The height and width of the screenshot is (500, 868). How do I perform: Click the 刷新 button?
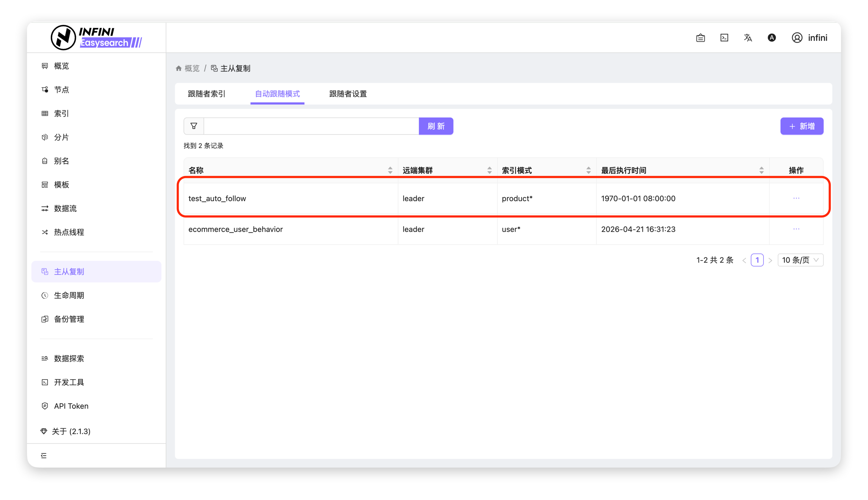[436, 126]
